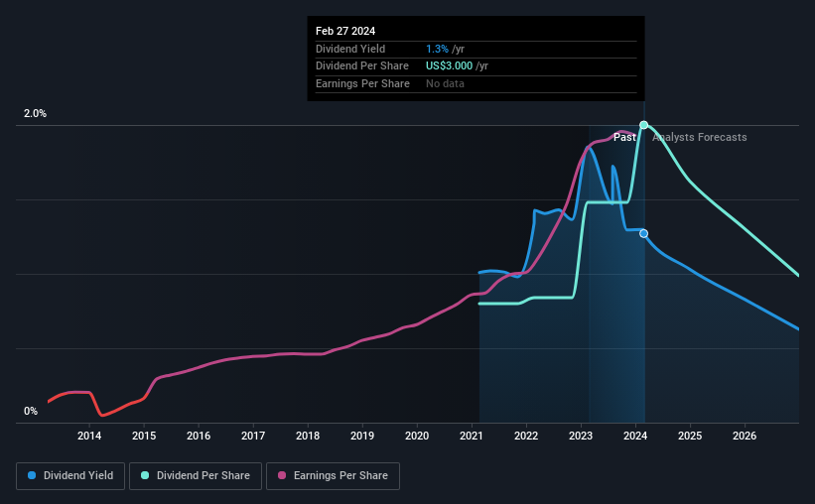Screen dimensions: 815x504
Task: Click the 1.3% dividend yield value
Action: [x=437, y=49]
